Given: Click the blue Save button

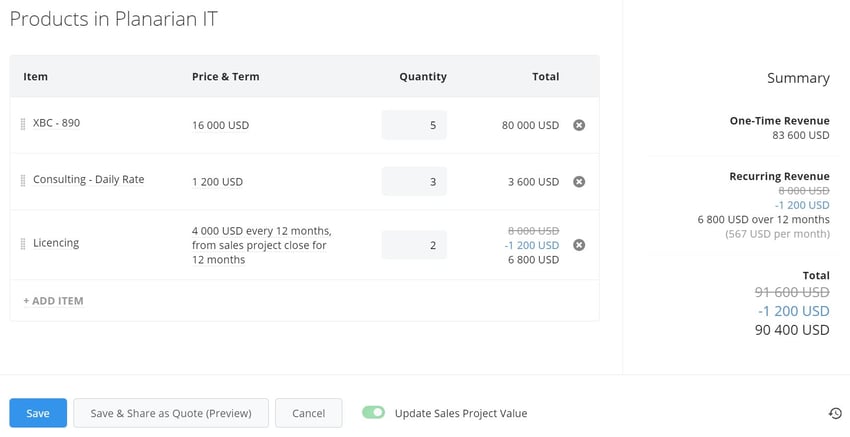Looking at the screenshot, I should [x=38, y=413].
